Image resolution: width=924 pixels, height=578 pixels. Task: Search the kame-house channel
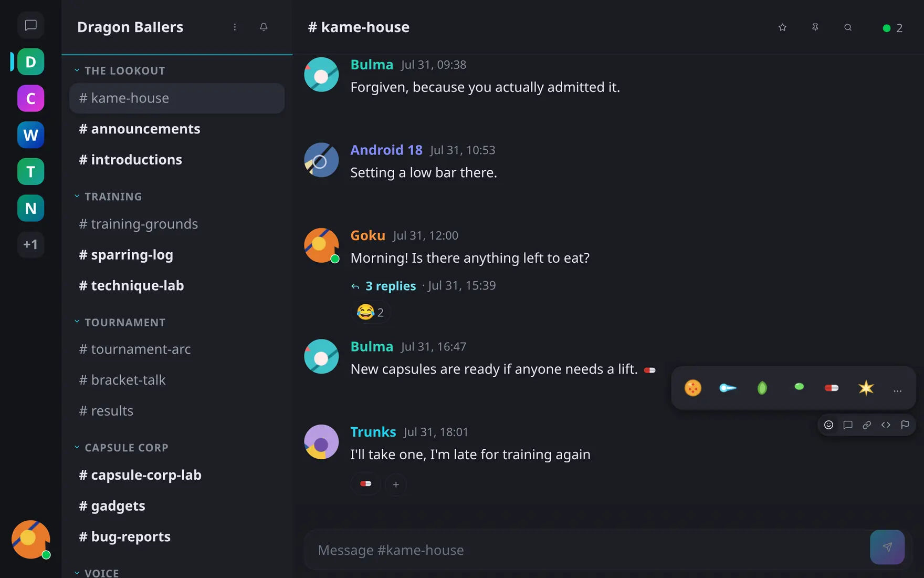coord(848,27)
